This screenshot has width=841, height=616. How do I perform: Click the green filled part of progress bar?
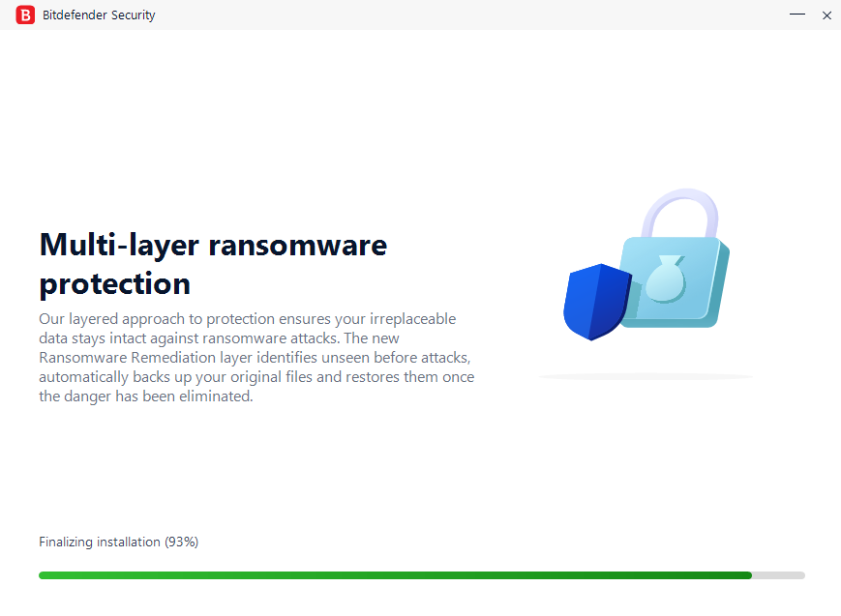(387, 575)
